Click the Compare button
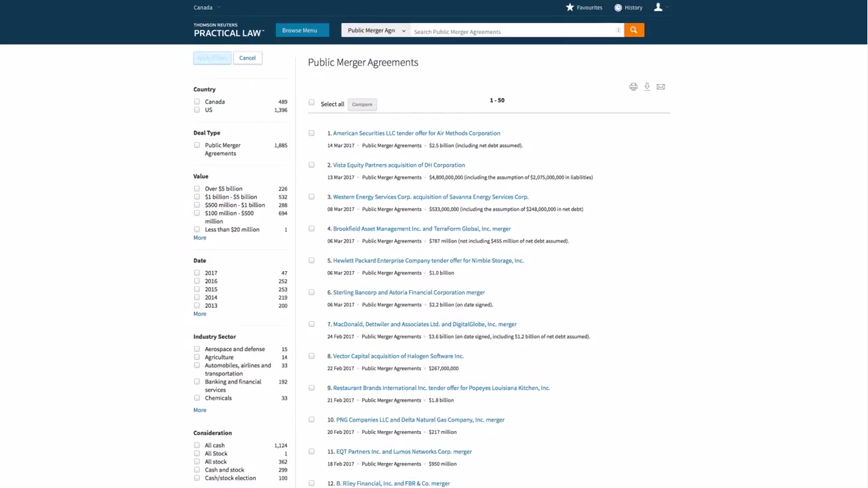The image size is (868, 488). (362, 104)
